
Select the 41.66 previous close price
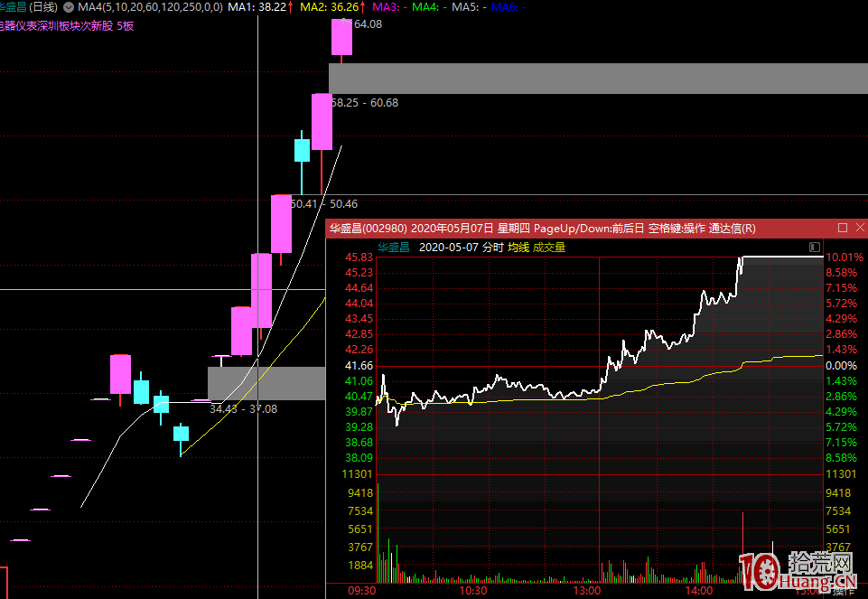click(359, 366)
